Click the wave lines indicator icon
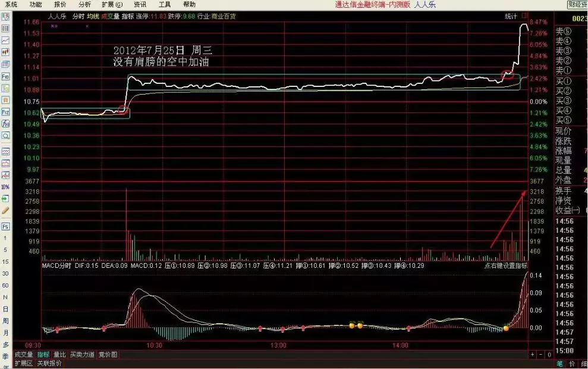Image resolution: width=588 pixels, height=369 pixels. (x=5, y=151)
